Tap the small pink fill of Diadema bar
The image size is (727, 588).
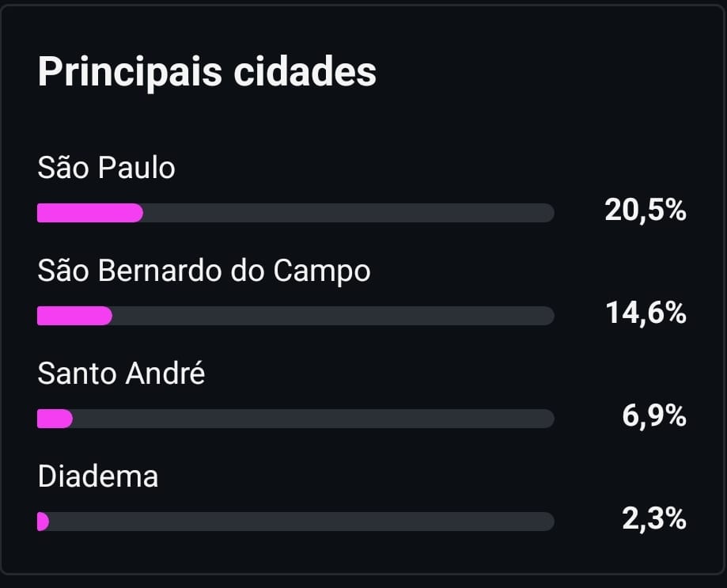pos(43,522)
